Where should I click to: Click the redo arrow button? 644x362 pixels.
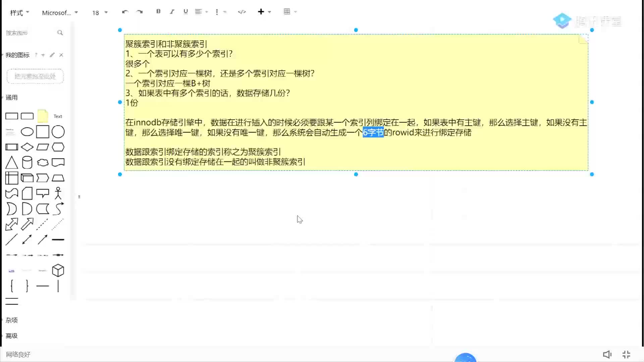139,12
